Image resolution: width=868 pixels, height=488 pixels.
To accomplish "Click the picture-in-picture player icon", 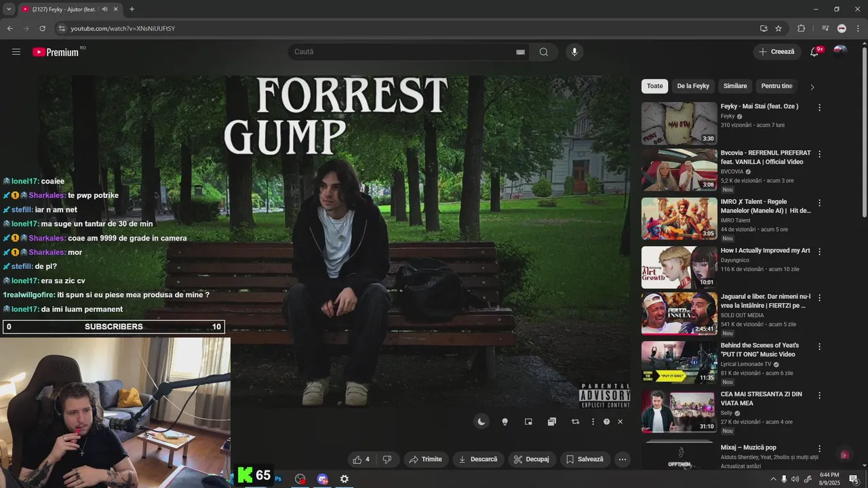I will click(528, 422).
